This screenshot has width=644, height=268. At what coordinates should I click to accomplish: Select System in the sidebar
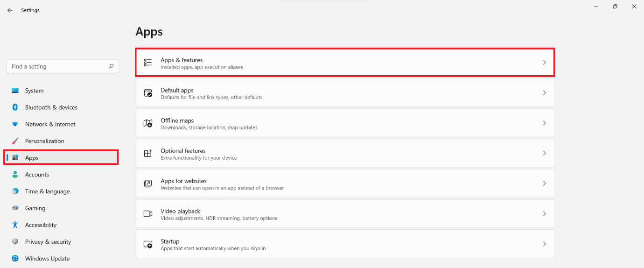click(x=34, y=91)
